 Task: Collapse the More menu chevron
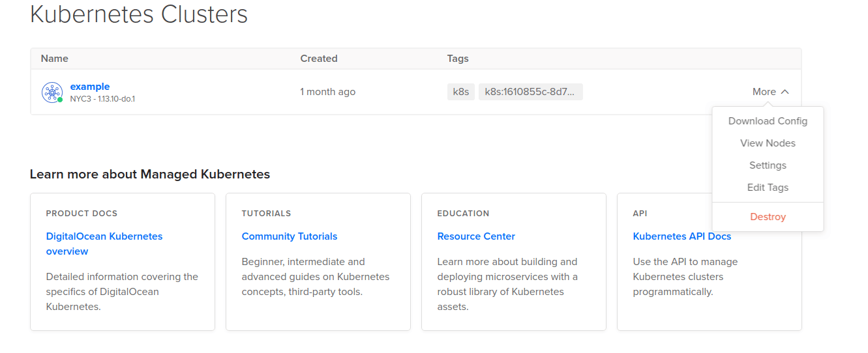785,92
